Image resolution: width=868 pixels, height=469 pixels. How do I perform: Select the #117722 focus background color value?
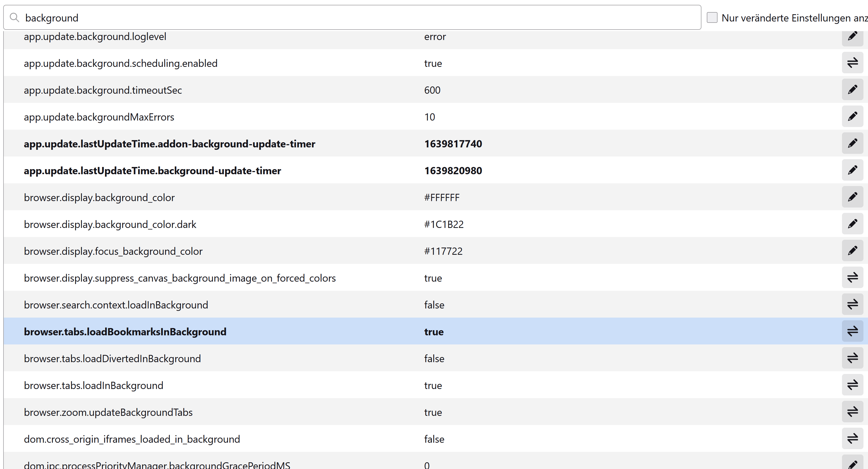[443, 251]
